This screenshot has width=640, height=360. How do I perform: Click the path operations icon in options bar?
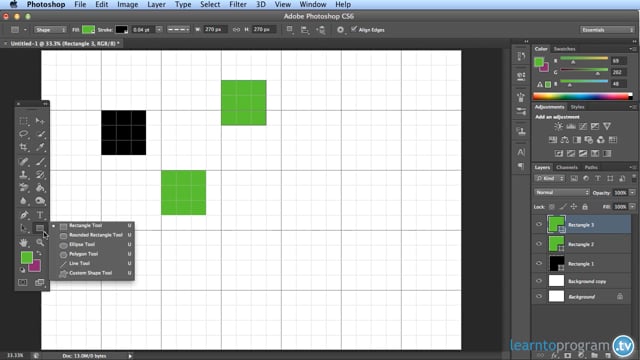[x=289, y=29]
